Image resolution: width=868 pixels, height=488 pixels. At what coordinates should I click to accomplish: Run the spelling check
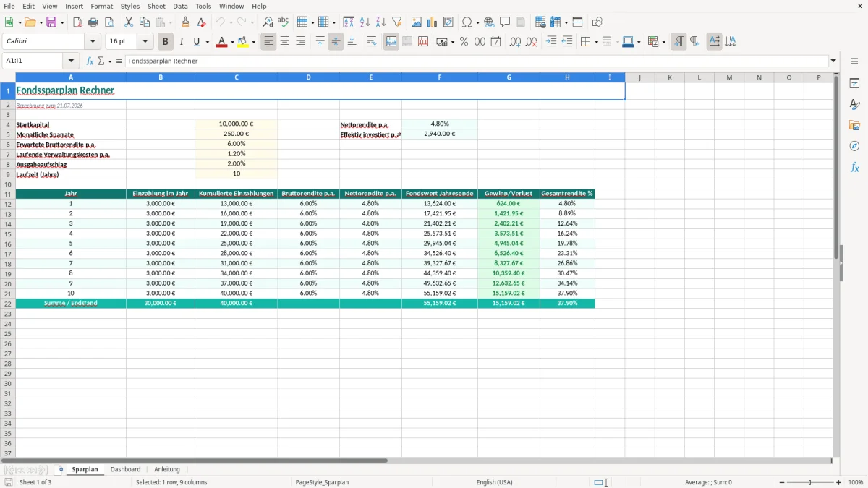tap(284, 22)
